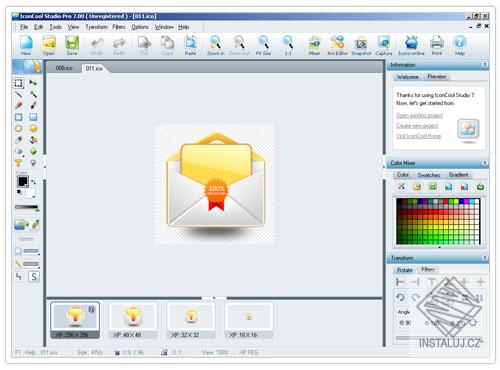
Task: Click the Copy toolbar icon
Action: tap(167, 46)
